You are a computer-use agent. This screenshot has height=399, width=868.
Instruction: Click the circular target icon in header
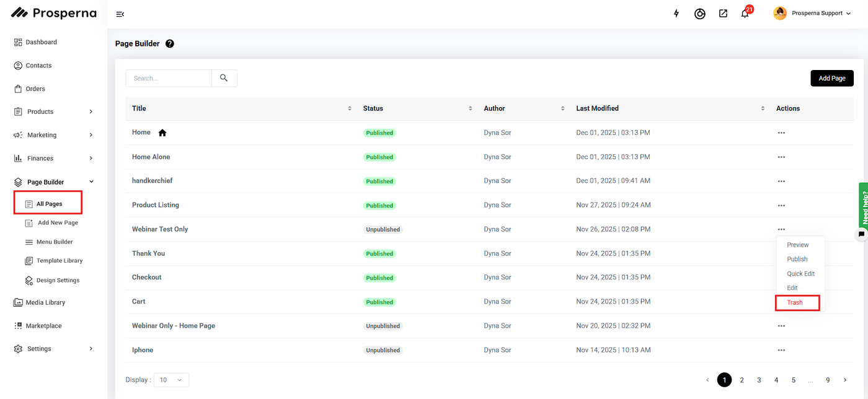[700, 13]
